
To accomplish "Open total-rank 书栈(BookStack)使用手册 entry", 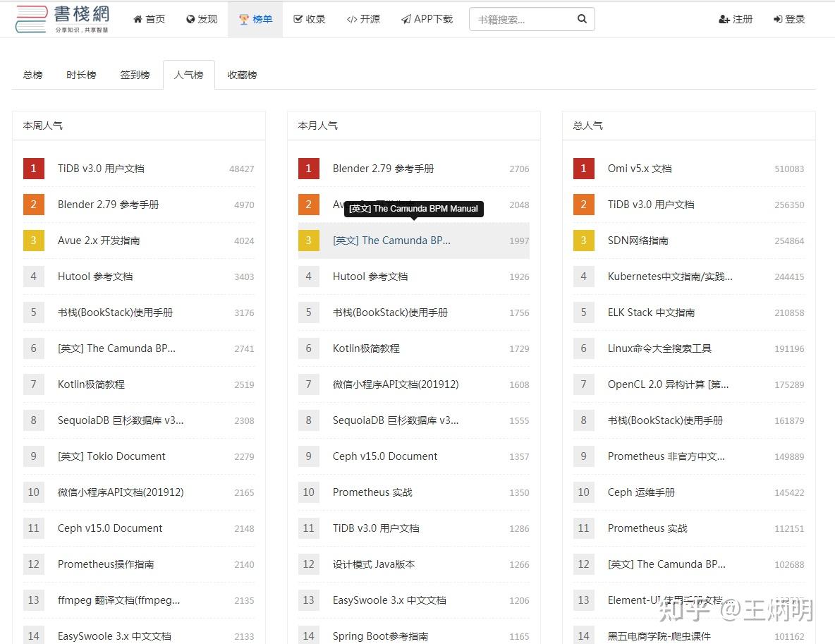I will click(x=665, y=420).
